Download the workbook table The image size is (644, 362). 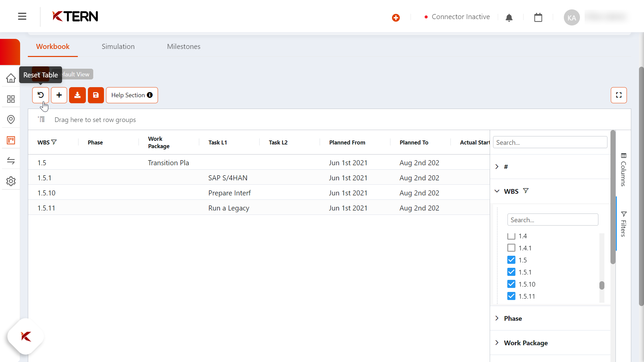pyautogui.click(x=77, y=95)
